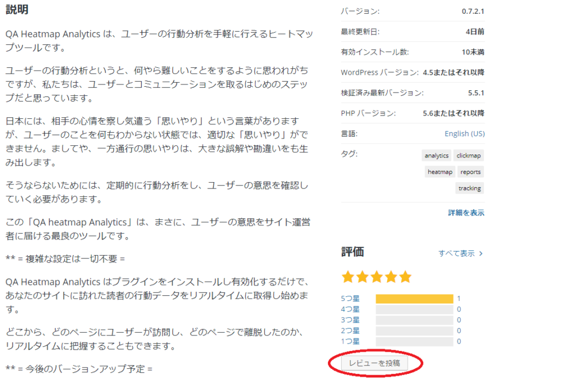Click the empty 1つ星 rating bar
Image resolution: width=588 pixels, height=378 pixels.
click(415, 341)
